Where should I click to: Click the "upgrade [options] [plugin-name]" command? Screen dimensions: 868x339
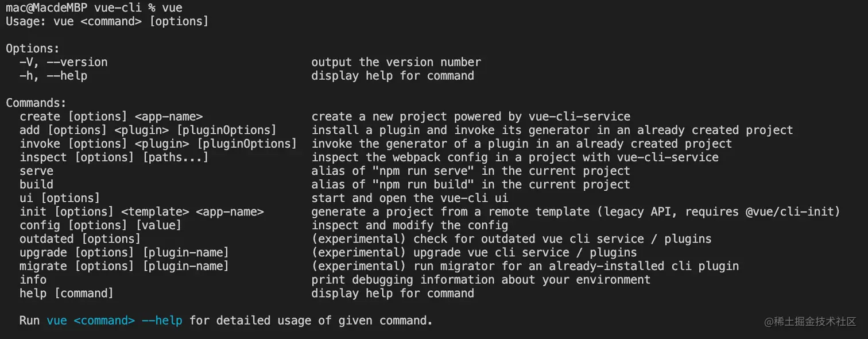pyautogui.click(x=125, y=253)
